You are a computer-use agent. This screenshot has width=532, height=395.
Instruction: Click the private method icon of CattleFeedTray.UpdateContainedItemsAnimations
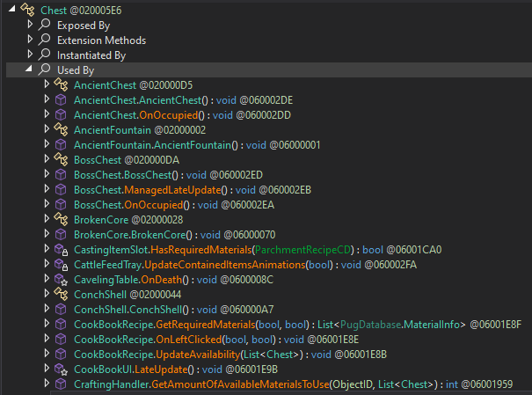(61, 265)
